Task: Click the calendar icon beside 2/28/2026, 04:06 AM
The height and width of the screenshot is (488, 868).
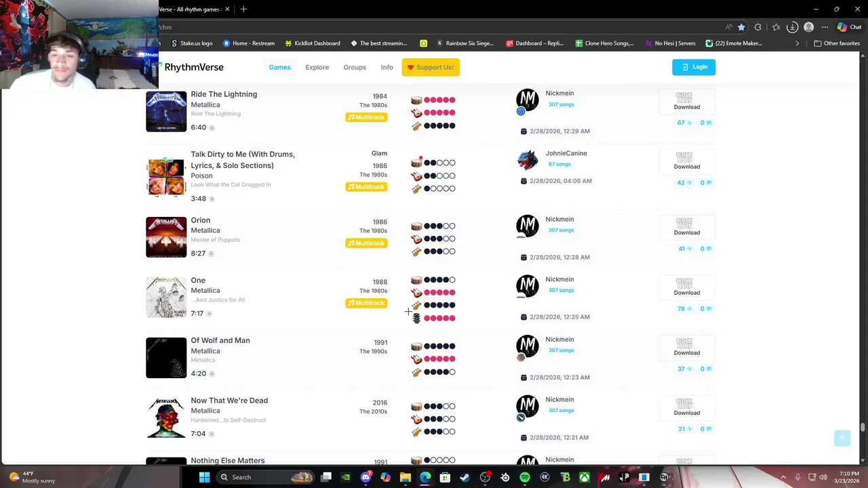Action: click(x=524, y=181)
